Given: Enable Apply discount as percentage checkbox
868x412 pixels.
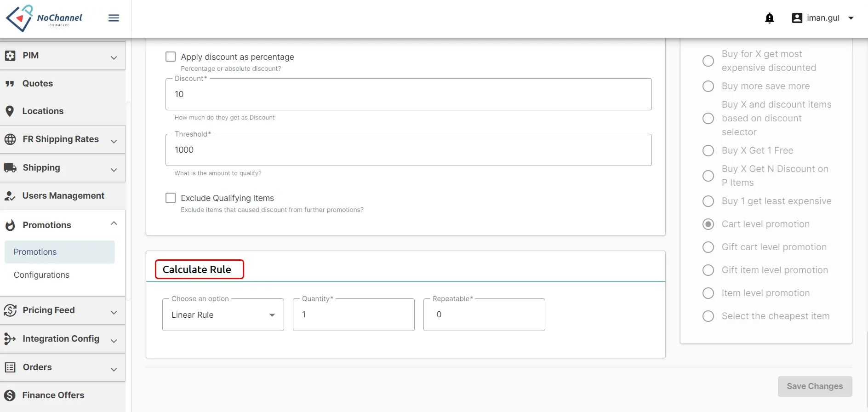Looking at the screenshot, I should tap(171, 57).
